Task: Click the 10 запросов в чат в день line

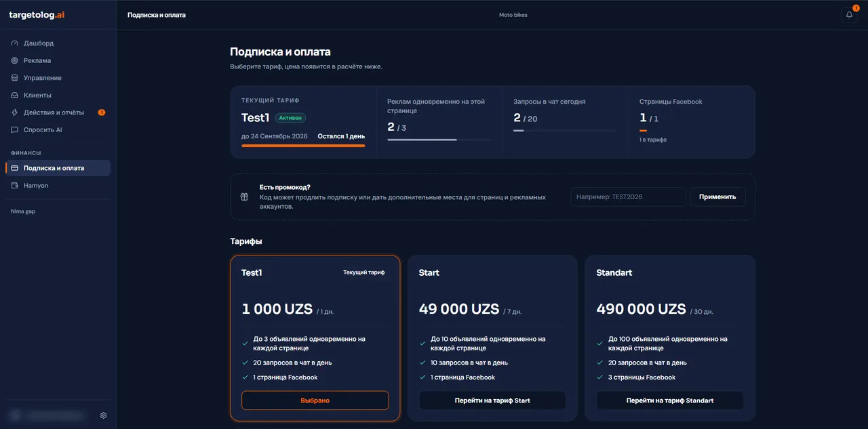Action: [469, 363]
